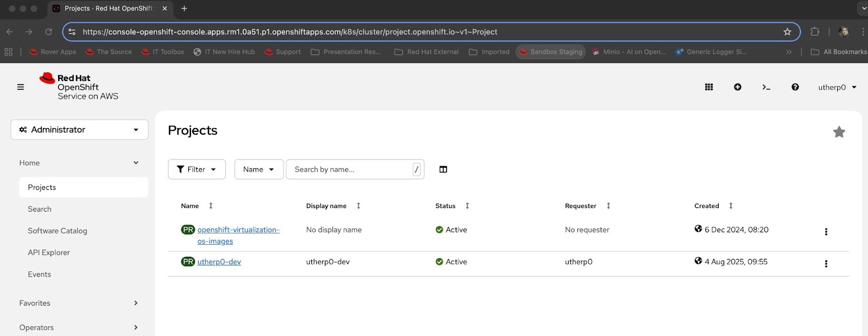Open the application launcher grid icon
This screenshot has height=336, width=868.
pos(709,87)
